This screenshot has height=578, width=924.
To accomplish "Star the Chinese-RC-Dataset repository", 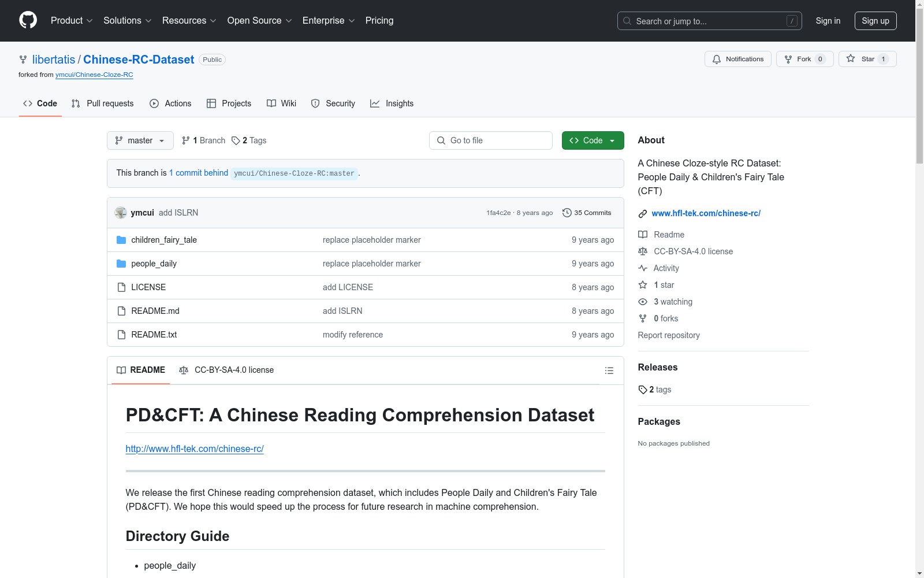I will point(867,59).
